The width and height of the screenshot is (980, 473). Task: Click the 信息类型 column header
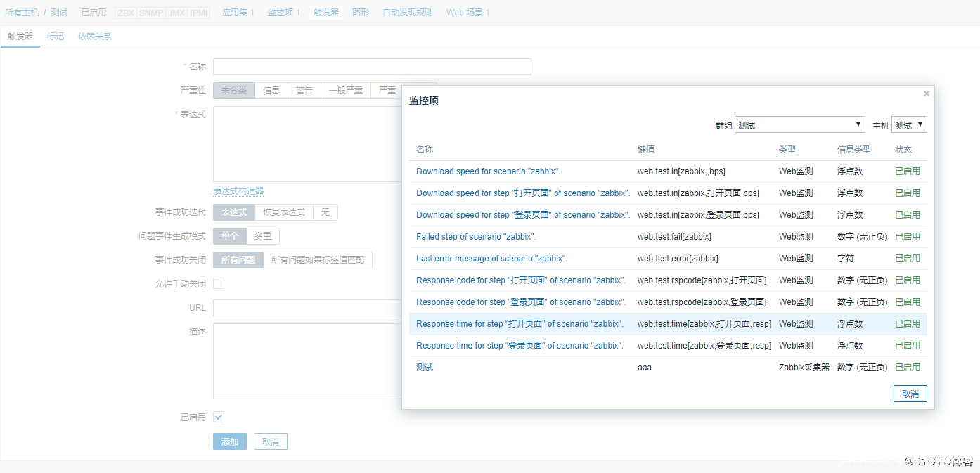854,149
